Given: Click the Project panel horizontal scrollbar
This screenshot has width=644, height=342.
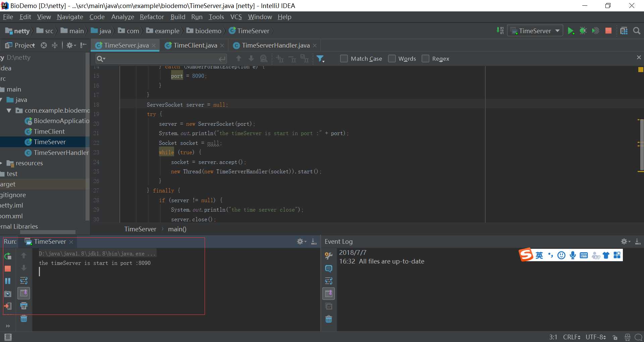Looking at the screenshot, I should click(x=48, y=232).
